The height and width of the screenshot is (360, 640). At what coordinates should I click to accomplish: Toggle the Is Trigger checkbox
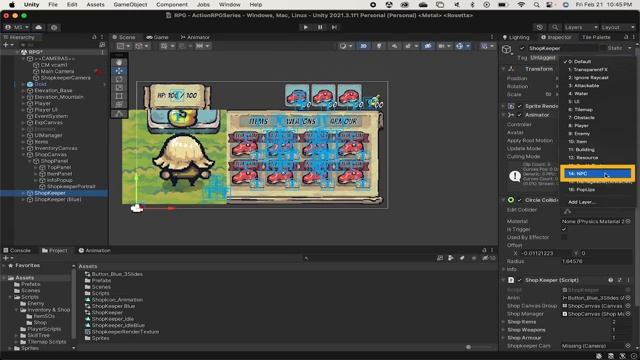tap(564, 229)
